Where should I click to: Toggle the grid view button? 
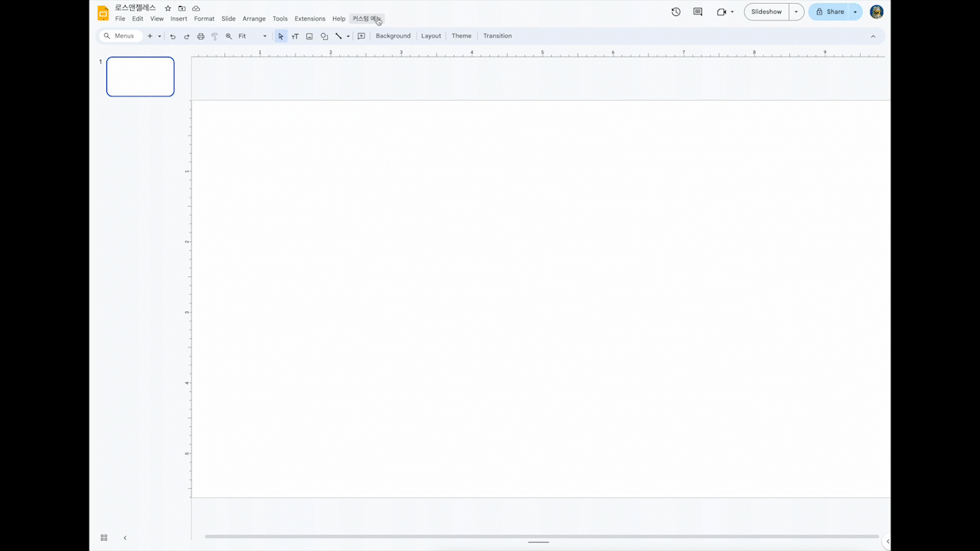pos(104,538)
